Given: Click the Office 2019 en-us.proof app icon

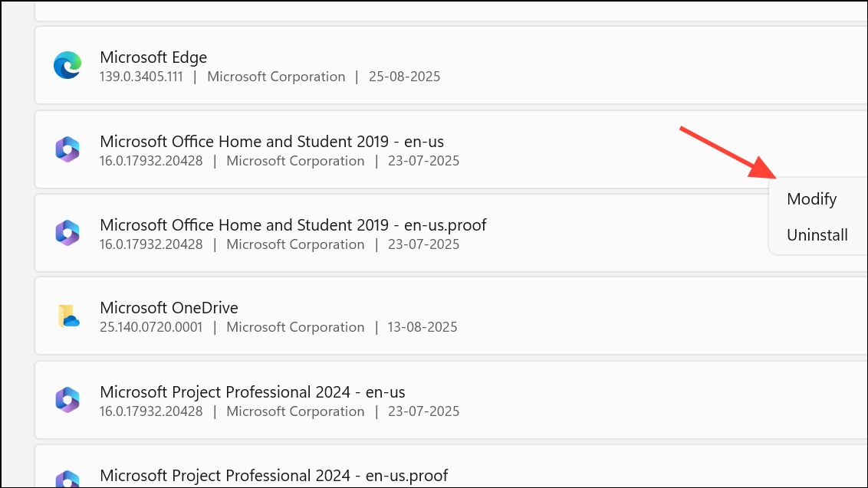Looking at the screenshot, I should pos(67,233).
